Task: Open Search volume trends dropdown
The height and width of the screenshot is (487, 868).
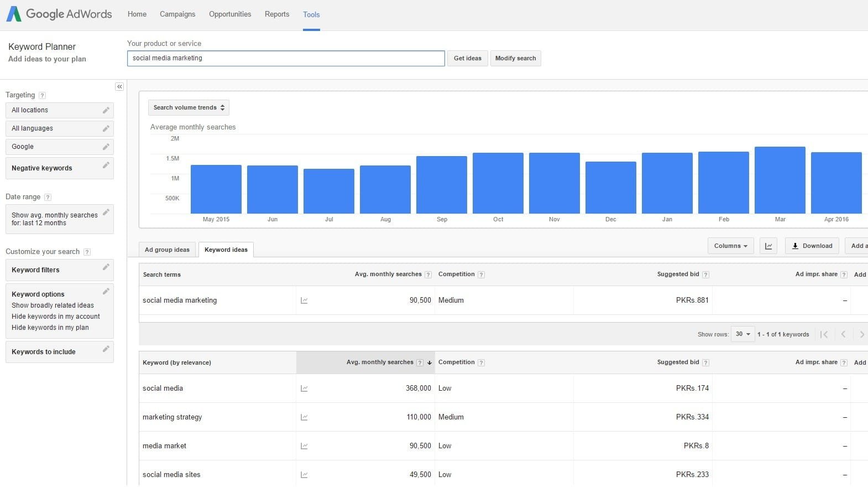Action: pyautogui.click(x=189, y=107)
